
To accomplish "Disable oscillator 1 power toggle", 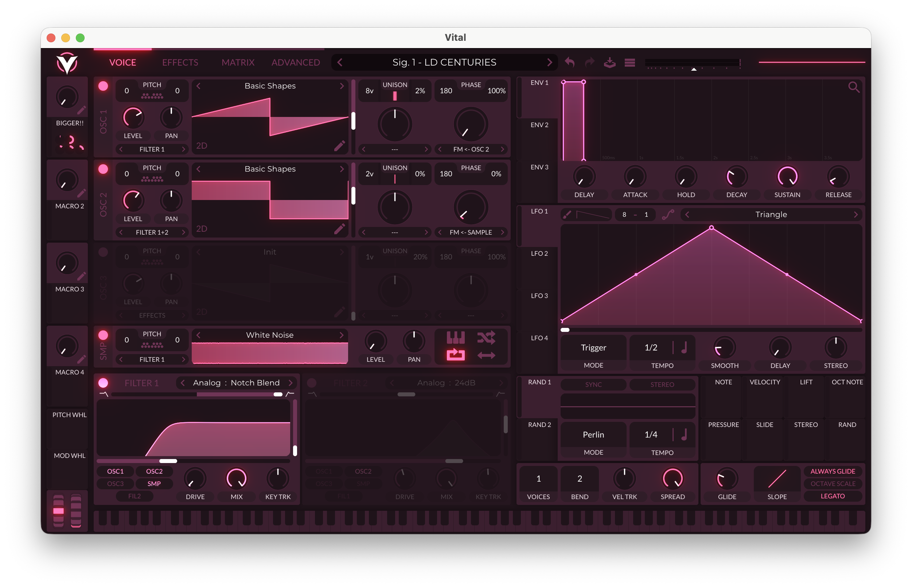I will tap(103, 86).
